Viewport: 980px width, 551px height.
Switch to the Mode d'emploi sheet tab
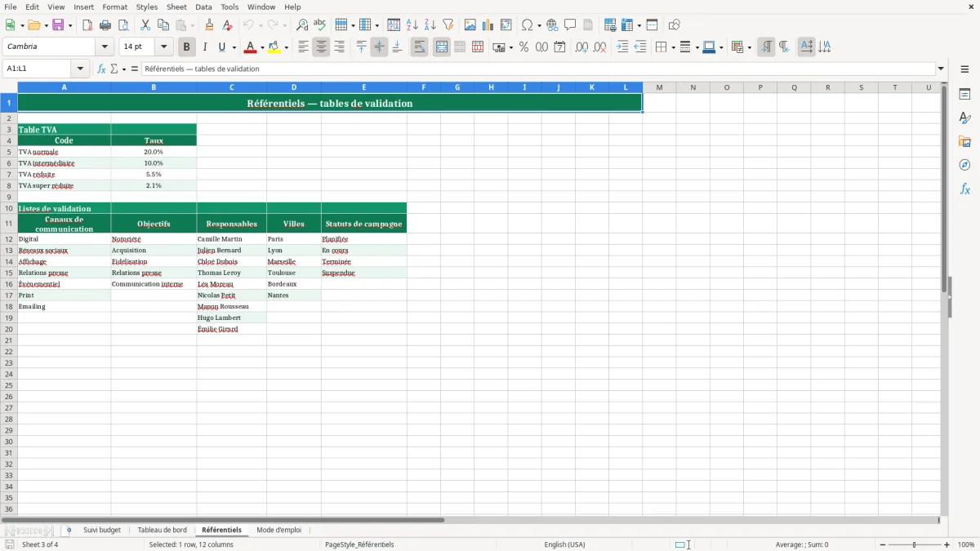coord(278,531)
